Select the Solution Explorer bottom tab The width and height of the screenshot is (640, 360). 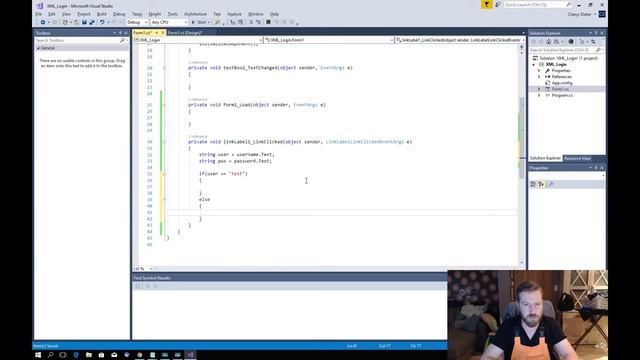coord(545,158)
